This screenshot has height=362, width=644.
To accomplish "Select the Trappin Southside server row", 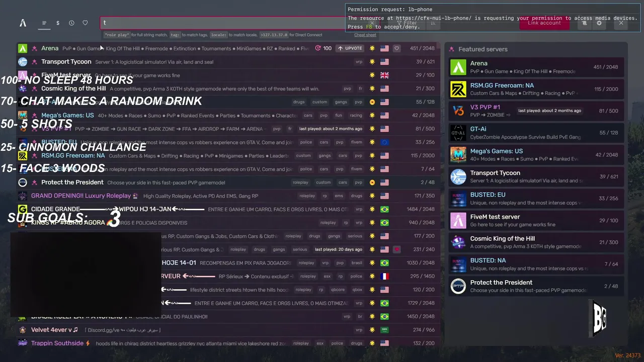I will 229,343.
